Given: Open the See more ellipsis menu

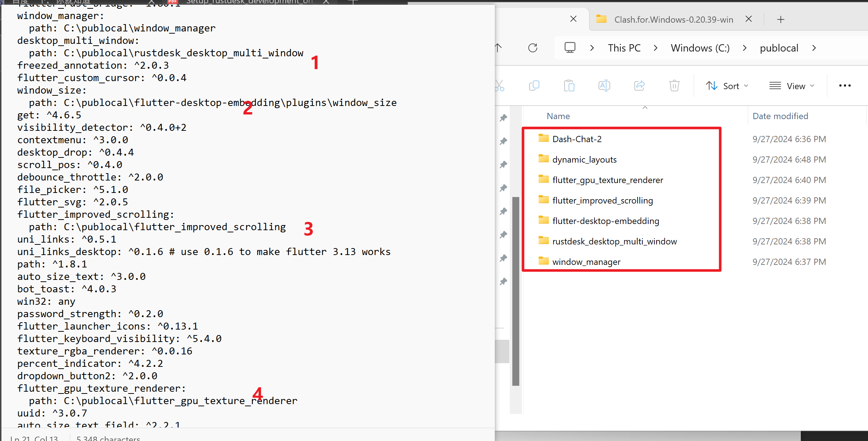Looking at the screenshot, I should pyautogui.click(x=845, y=85).
